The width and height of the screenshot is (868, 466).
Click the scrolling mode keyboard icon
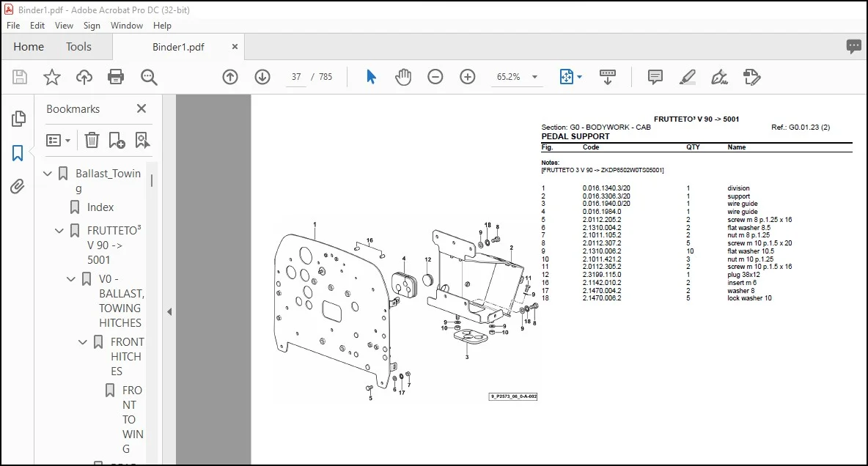(607, 77)
